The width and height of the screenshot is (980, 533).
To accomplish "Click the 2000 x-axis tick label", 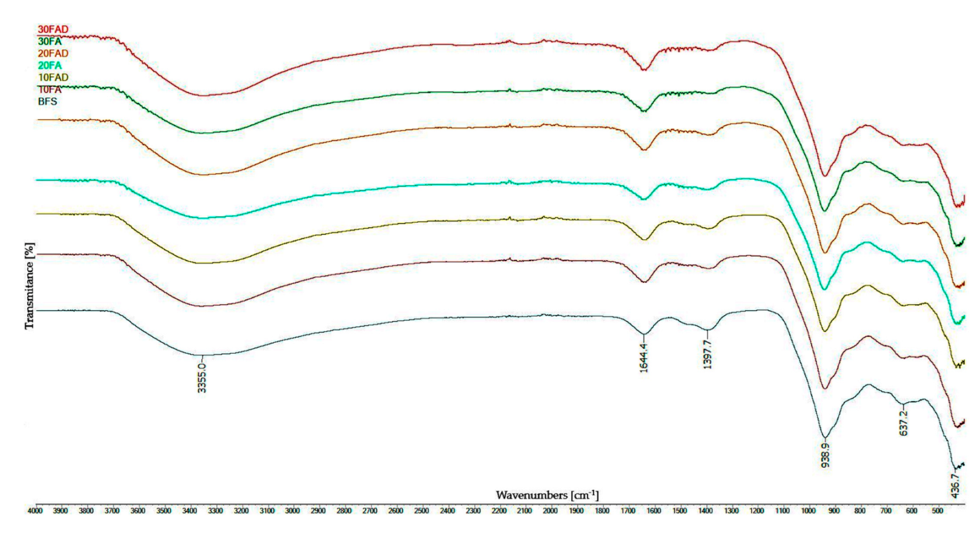I will (x=551, y=511).
